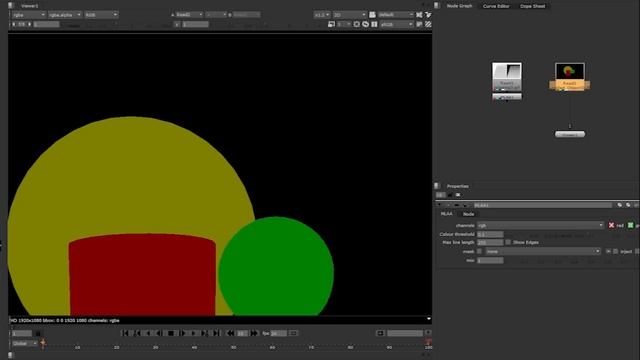The image size is (640, 360).
Task: Click the viewer gamma value field
Action: [195, 24]
